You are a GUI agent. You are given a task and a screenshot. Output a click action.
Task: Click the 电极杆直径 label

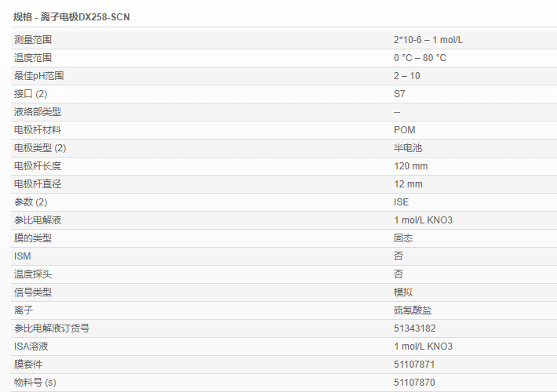pyautogui.click(x=38, y=184)
